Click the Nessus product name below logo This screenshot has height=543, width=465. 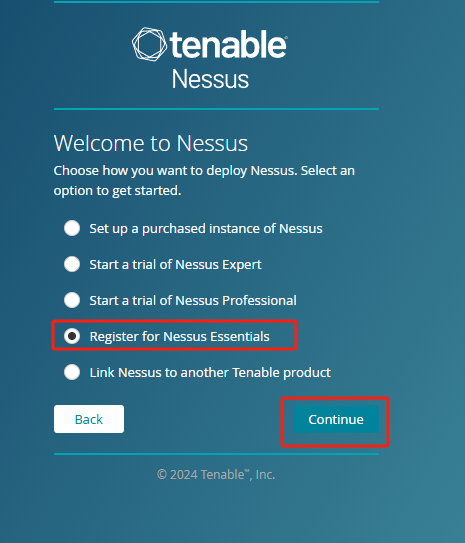pyautogui.click(x=210, y=79)
